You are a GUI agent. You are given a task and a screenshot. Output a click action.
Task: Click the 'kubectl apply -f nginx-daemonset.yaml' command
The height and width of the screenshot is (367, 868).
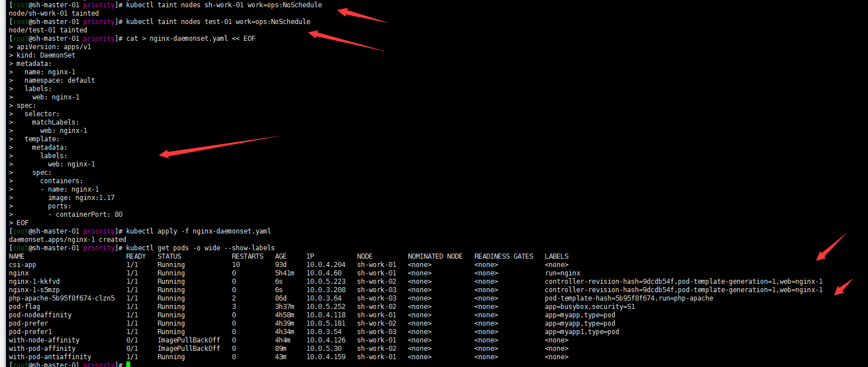(x=198, y=231)
